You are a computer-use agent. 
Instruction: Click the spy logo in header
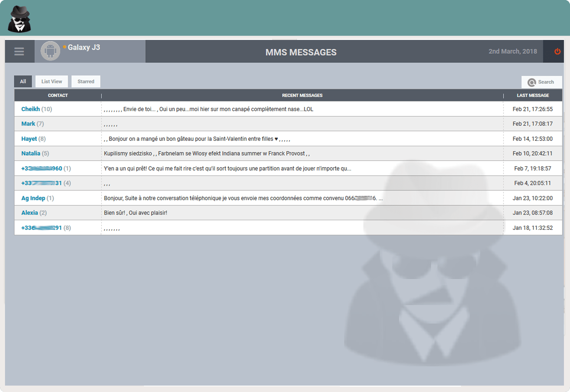coord(19,19)
